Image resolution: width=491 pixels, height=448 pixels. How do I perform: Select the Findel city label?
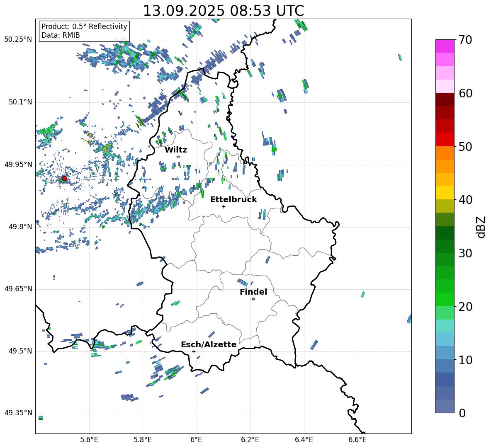tap(253, 292)
